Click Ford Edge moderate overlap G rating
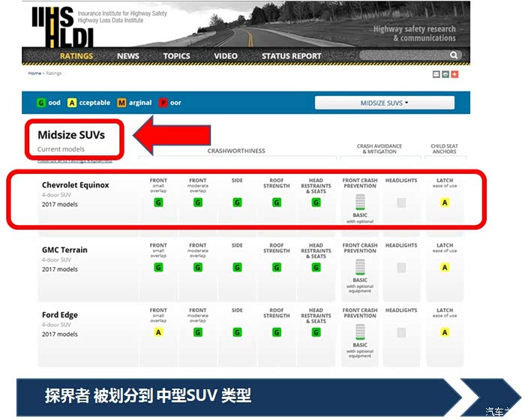Screen dimensions: 525x420 coord(198,332)
